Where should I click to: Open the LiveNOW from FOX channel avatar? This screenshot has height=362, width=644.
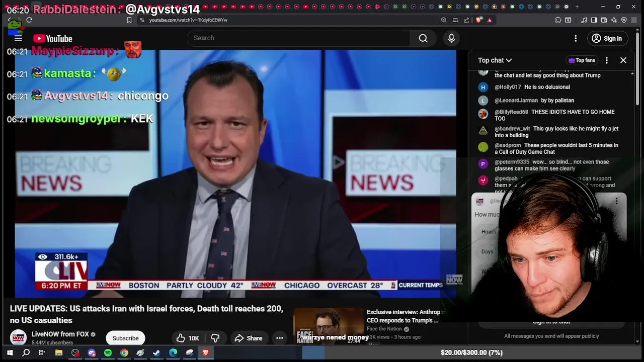pos(18,338)
